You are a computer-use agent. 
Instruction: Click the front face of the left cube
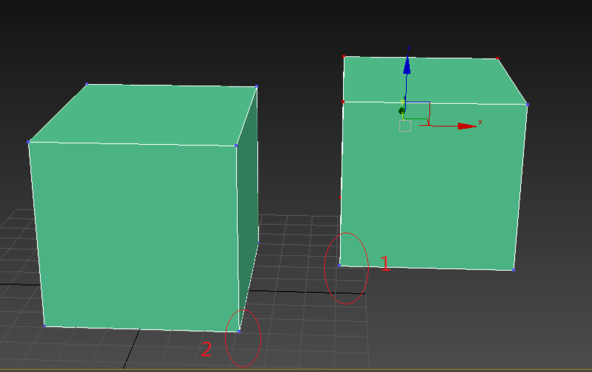tap(136, 236)
